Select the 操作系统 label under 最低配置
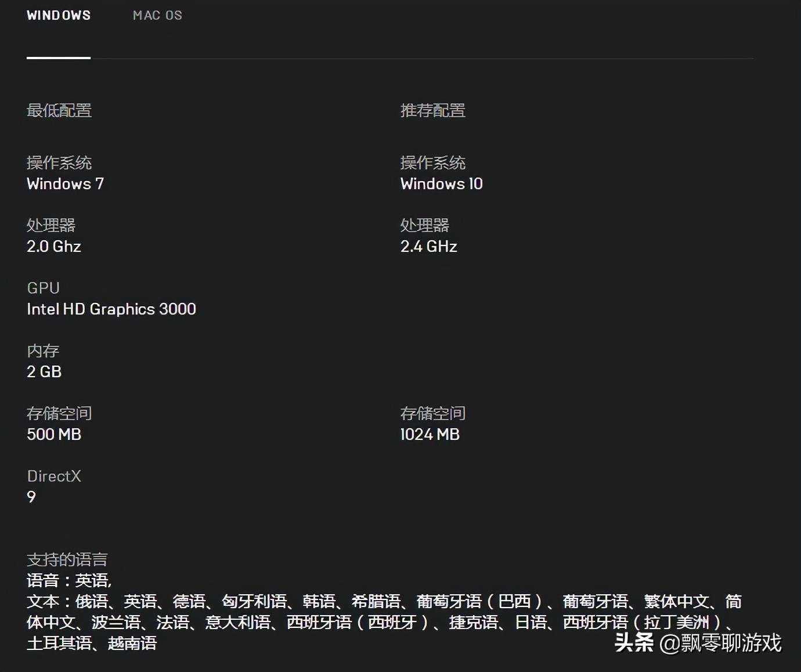Image resolution: width=801 pixels, height=672 pixels. coord(60,162)
